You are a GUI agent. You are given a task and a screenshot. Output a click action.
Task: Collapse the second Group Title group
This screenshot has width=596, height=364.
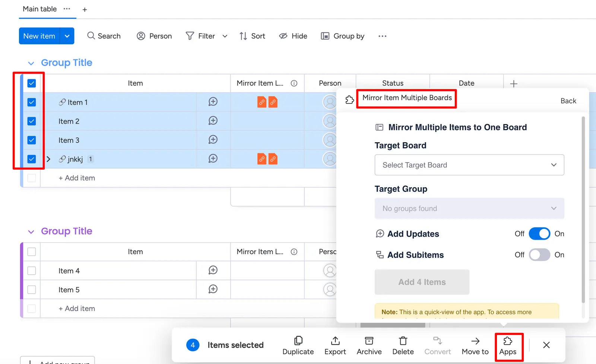point(31,232)
